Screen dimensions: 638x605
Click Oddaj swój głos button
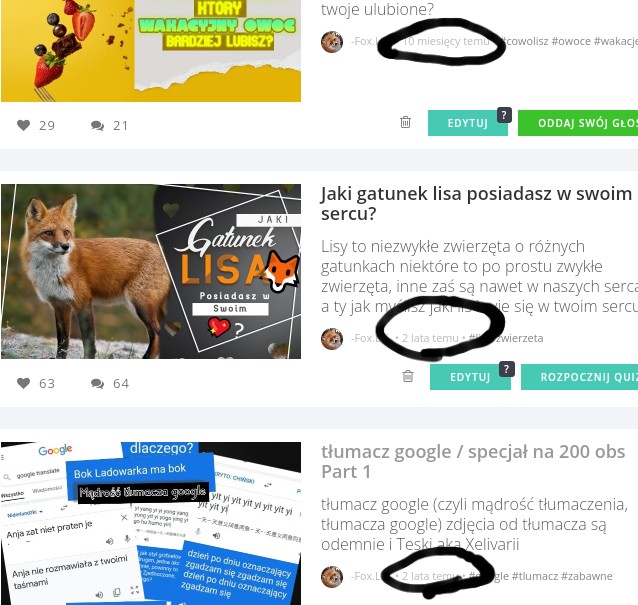tap(578, 123)
